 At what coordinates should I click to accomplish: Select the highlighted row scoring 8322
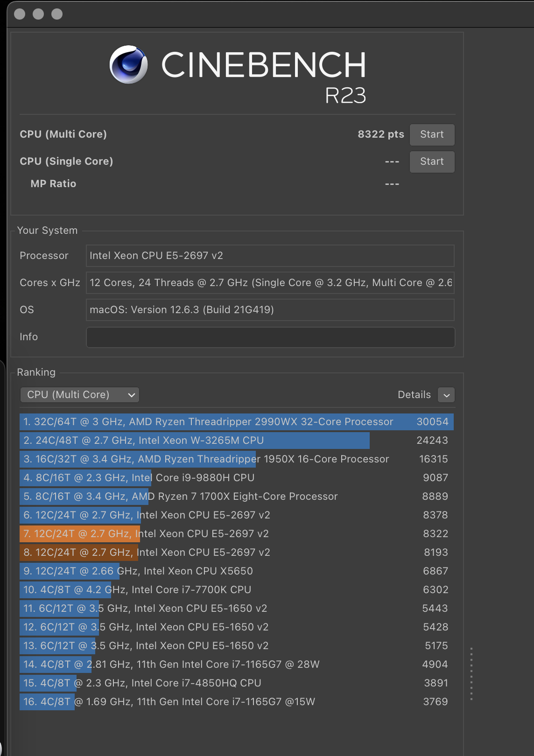point(237,534)
